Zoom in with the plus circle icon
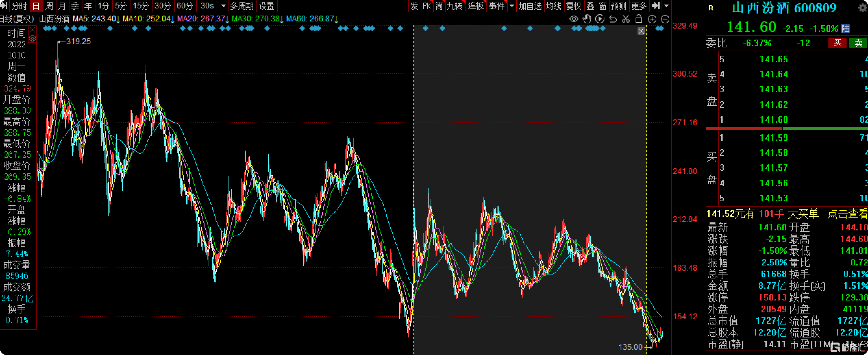The height and width of the screenshot is (355, 868). point(652,19)
